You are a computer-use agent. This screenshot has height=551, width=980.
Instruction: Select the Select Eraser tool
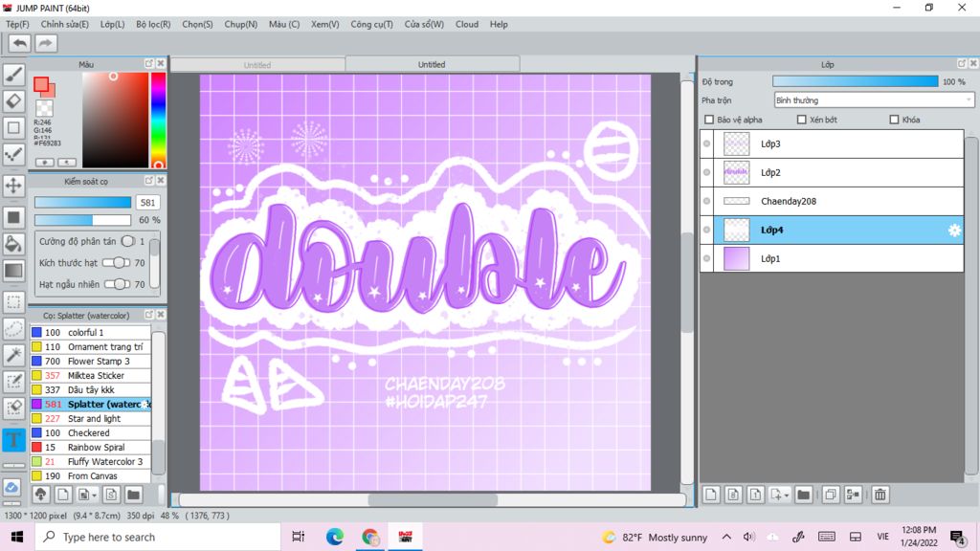coord(13,408)
